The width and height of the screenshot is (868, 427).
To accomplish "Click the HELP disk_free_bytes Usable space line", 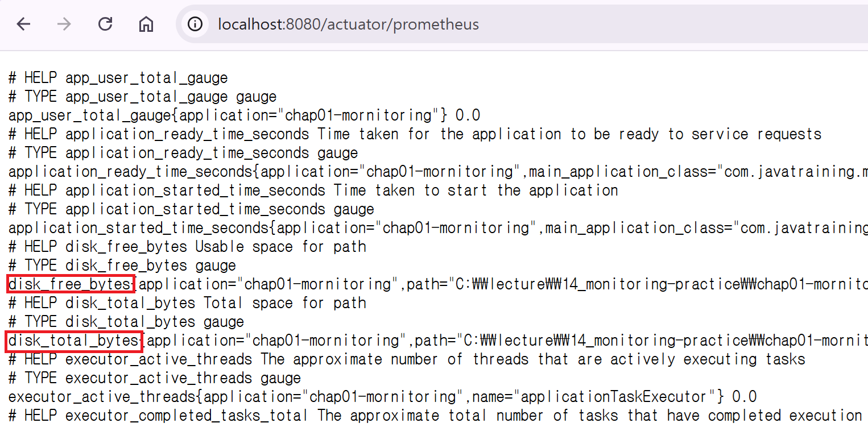I will pos(187,247).
